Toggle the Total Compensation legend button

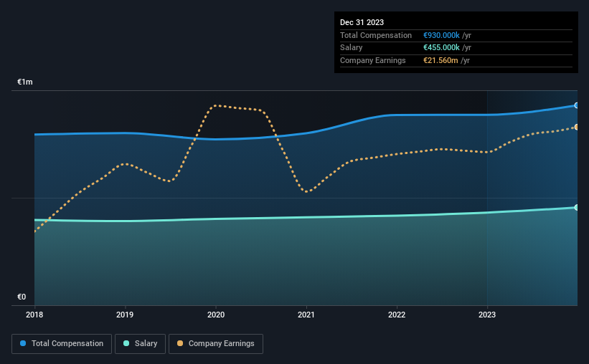tap(62, 344)
